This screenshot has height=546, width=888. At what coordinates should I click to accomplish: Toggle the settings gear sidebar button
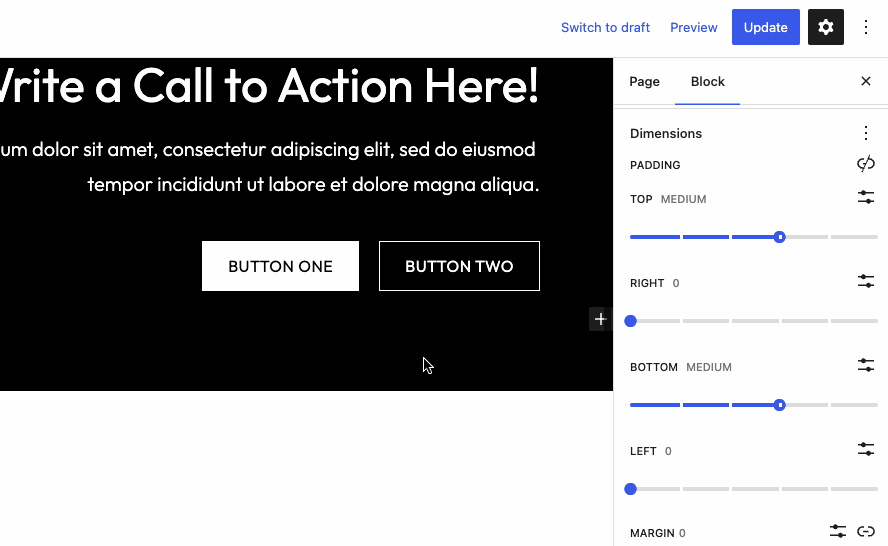coord(826,27)
